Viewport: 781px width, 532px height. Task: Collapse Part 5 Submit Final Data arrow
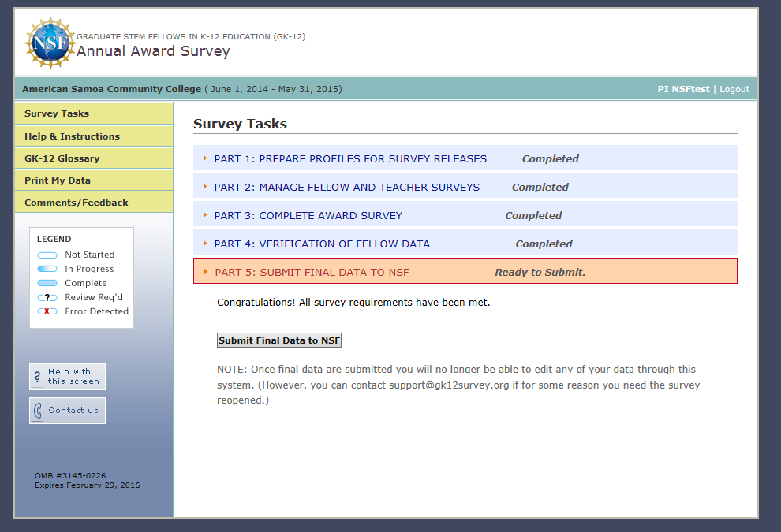[x=205, y=272]
